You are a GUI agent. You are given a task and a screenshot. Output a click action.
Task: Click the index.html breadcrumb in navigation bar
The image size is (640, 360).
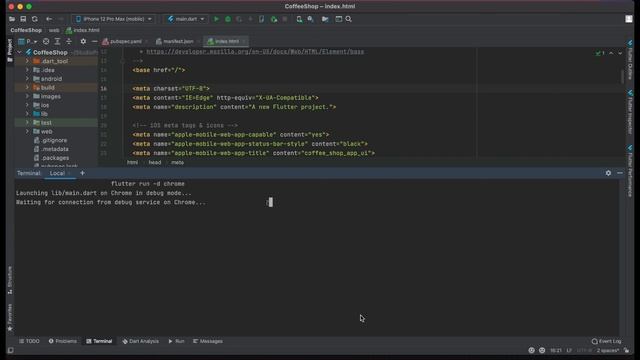83,30
